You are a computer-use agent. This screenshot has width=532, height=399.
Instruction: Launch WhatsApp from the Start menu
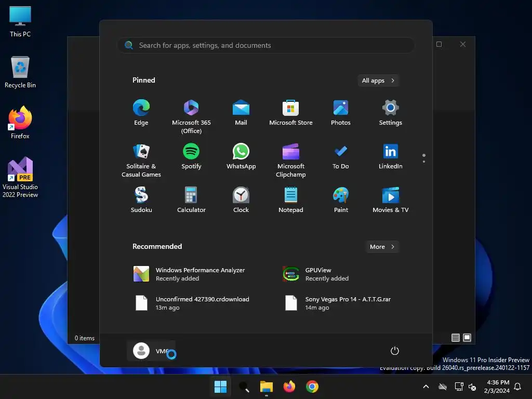click(x=241, y=156)
